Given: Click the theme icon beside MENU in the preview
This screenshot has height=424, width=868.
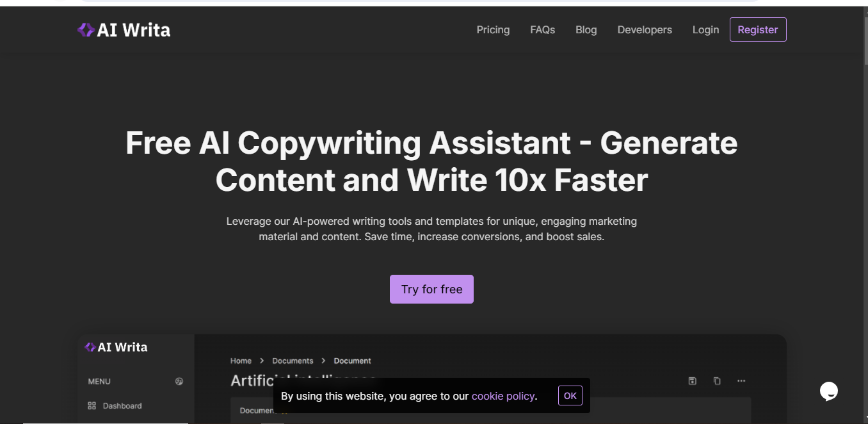Looking at the screenshot, I should (x=179, y=381).
